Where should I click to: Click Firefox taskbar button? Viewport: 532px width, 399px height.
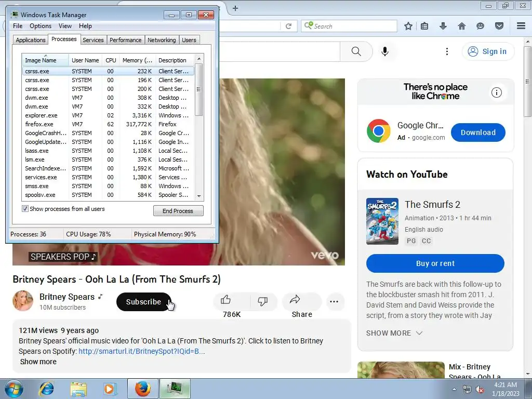(x=143, y=389)
